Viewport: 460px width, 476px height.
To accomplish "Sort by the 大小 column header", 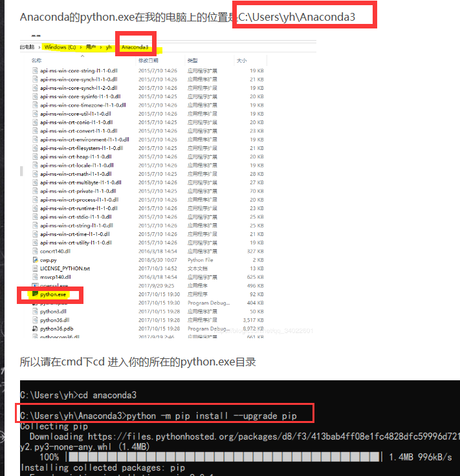I will [241, 60].
